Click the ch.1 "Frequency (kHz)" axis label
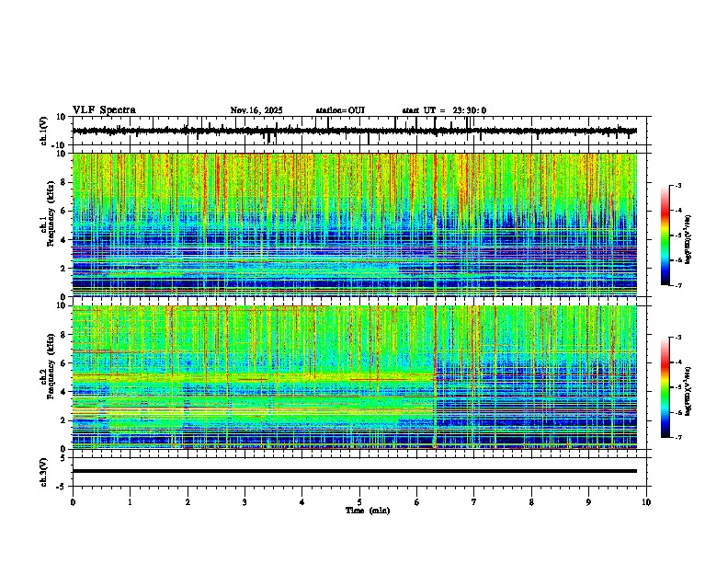 51,213
